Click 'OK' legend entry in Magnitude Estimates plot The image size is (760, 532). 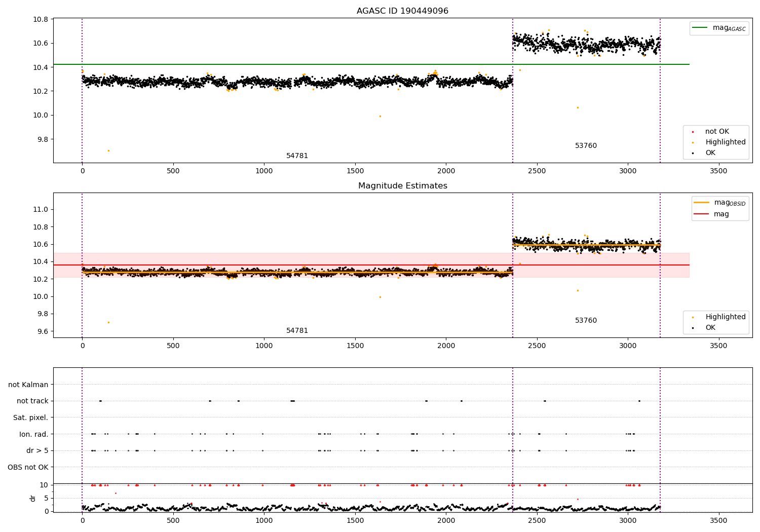(704, 328)
